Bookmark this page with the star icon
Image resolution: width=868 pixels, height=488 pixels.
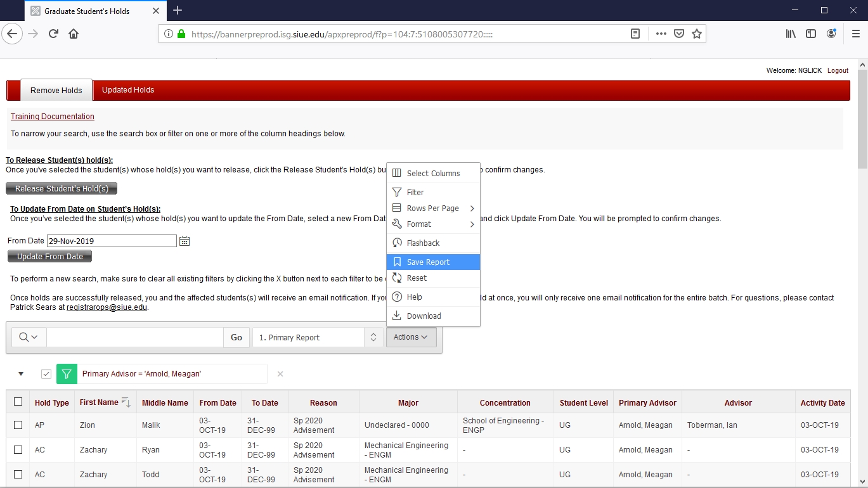point(696,34)
